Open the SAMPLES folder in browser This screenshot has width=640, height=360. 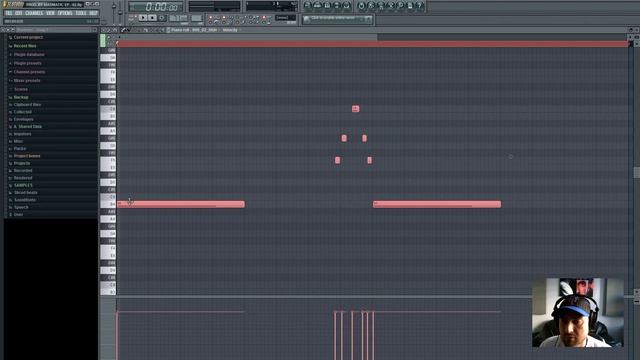pyautogui.click(x=23, y=185)
